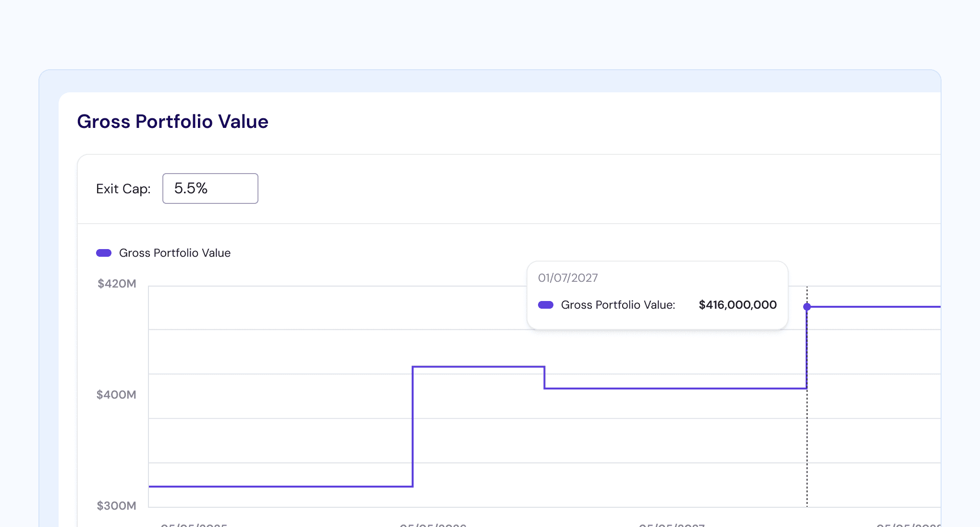Viewport: 980px width, 527px height.
Task: Click the short vertical drop in line
Action: pyautogui.click(x=544, y=378)
